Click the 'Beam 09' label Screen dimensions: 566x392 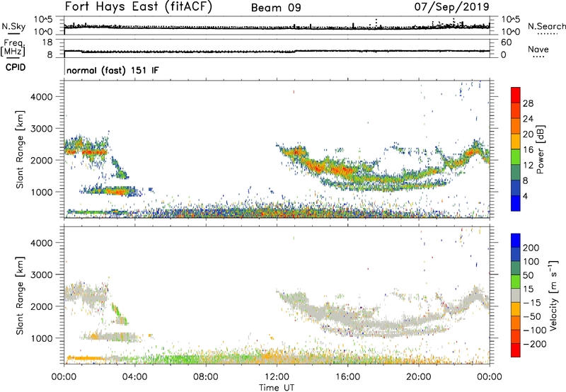276,8
